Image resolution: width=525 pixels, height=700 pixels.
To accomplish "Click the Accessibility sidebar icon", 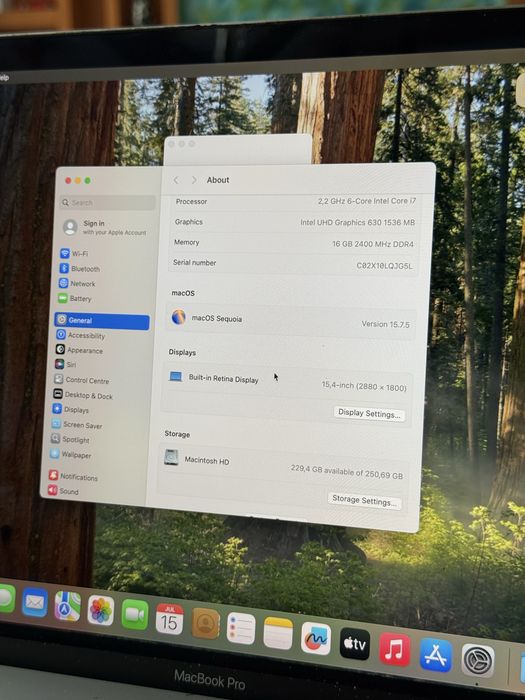I will tap(61, 334).
